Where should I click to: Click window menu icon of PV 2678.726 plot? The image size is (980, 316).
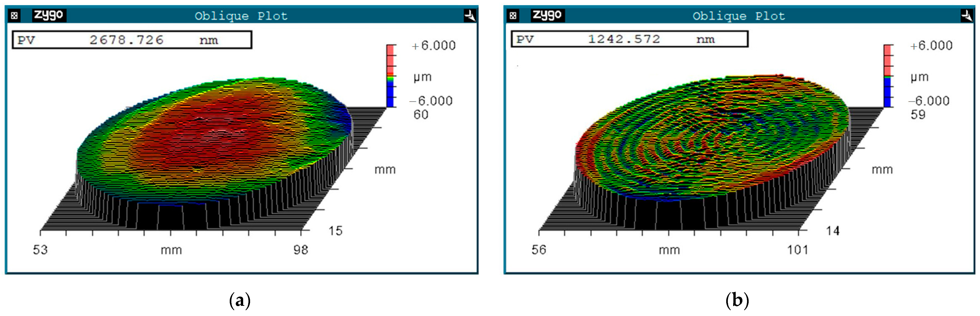(14, 15)
